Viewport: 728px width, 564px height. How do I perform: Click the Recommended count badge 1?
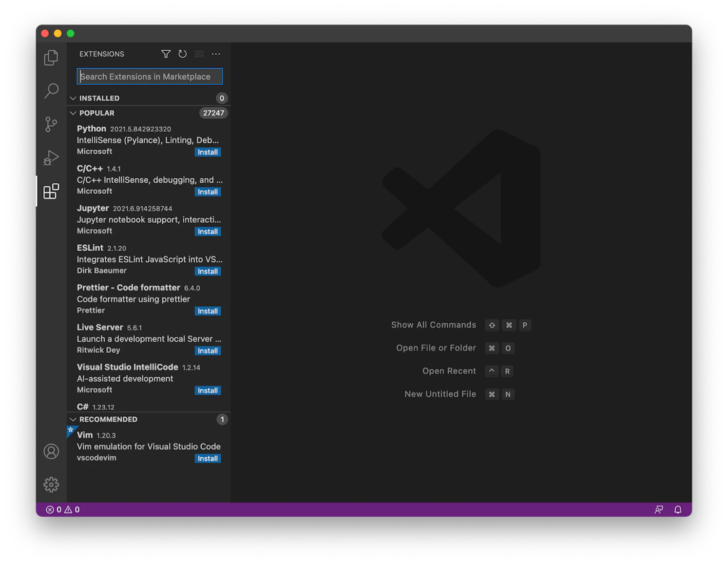coord(222,420)
